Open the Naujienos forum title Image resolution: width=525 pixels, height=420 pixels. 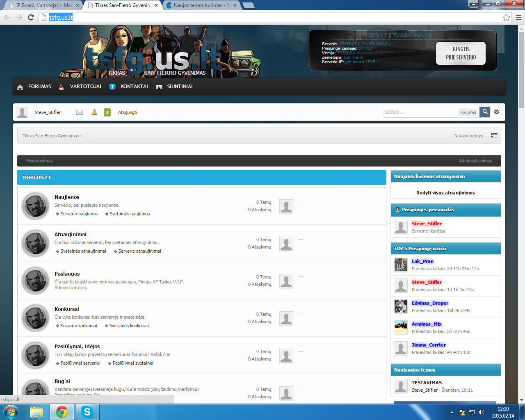(x=67, y=197)
